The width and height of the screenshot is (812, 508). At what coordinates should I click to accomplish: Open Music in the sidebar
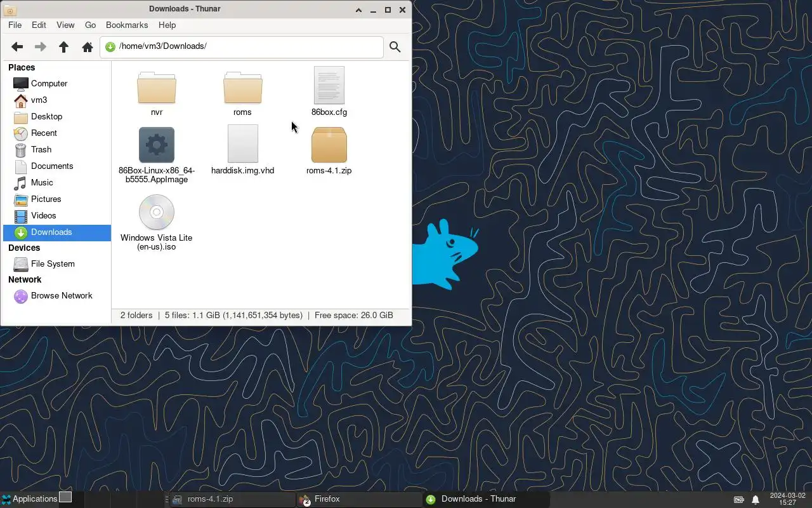57,182
